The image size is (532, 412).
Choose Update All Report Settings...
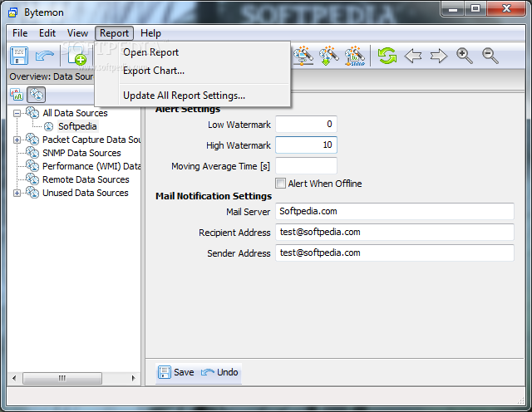click(193, 96)
